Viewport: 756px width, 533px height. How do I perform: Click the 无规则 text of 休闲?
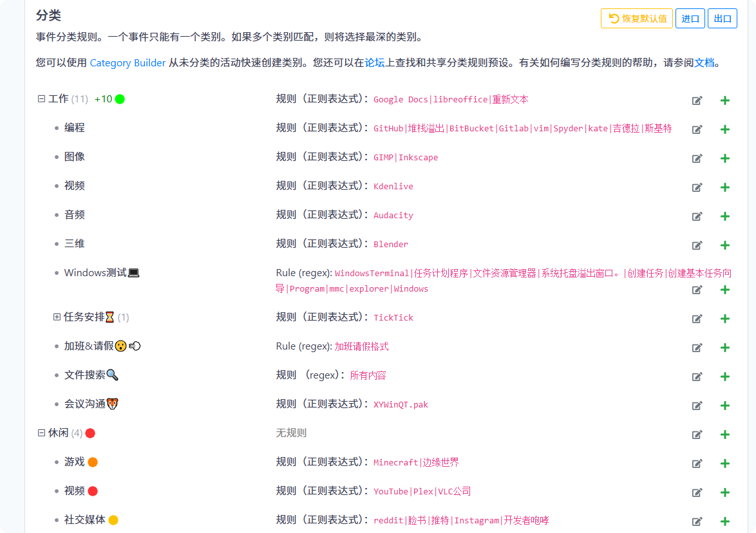tap(290, 433)
